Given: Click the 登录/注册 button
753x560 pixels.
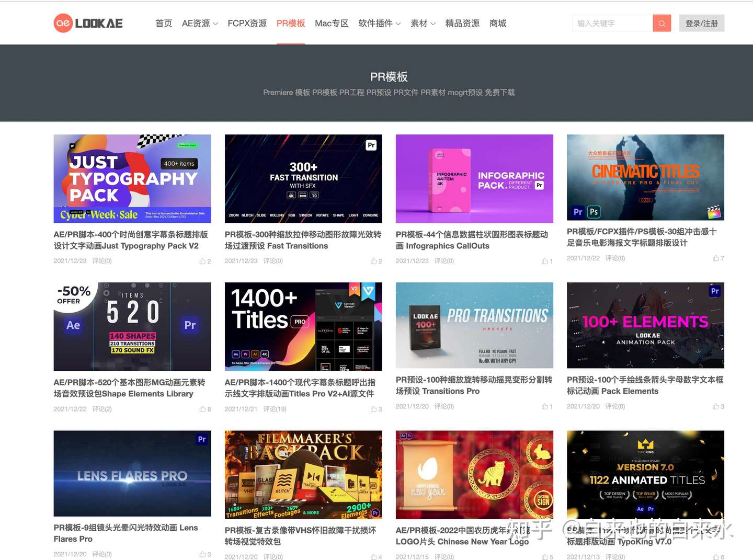Looking at the screenshot, I should pos(702,23).
